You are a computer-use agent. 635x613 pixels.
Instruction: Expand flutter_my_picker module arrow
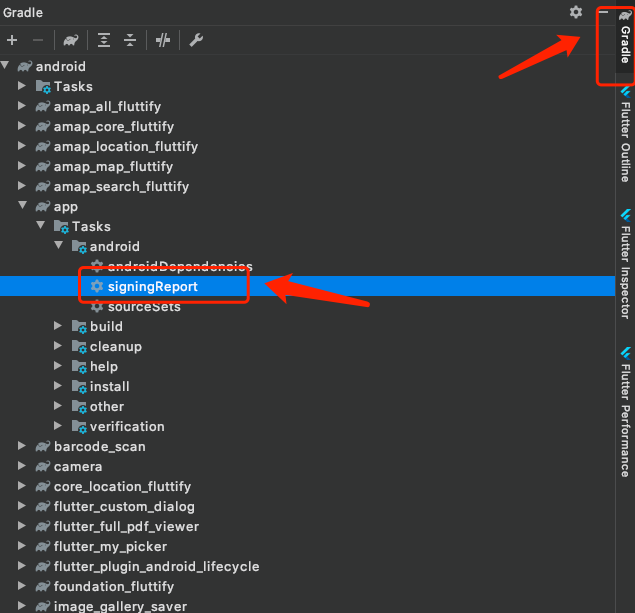point(22,545)
